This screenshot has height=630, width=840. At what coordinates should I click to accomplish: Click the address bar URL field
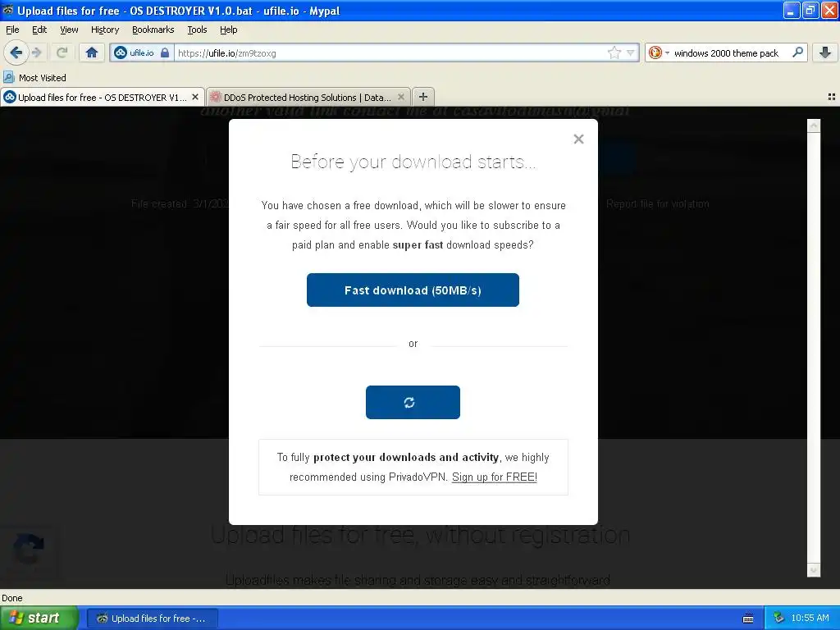[390, 52]
